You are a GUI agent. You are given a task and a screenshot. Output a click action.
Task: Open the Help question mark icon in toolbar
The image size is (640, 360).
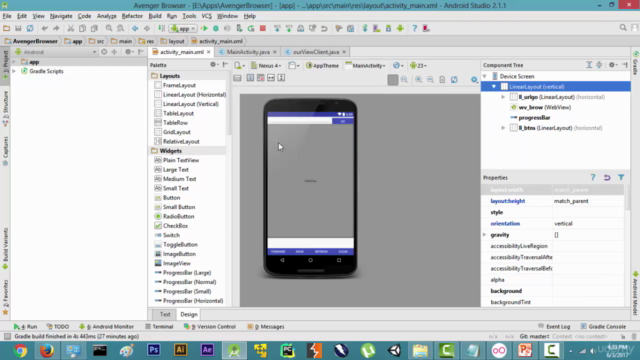[414, 28]
